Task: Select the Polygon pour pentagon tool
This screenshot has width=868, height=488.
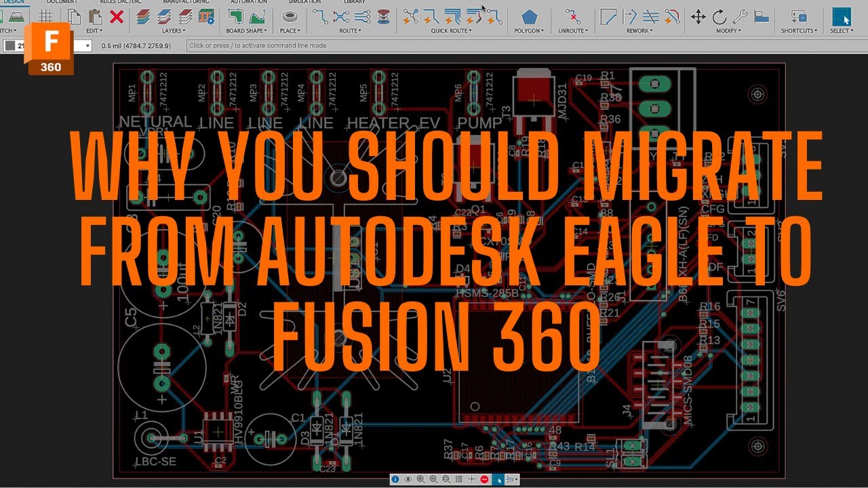Action: tap(529, 18)
